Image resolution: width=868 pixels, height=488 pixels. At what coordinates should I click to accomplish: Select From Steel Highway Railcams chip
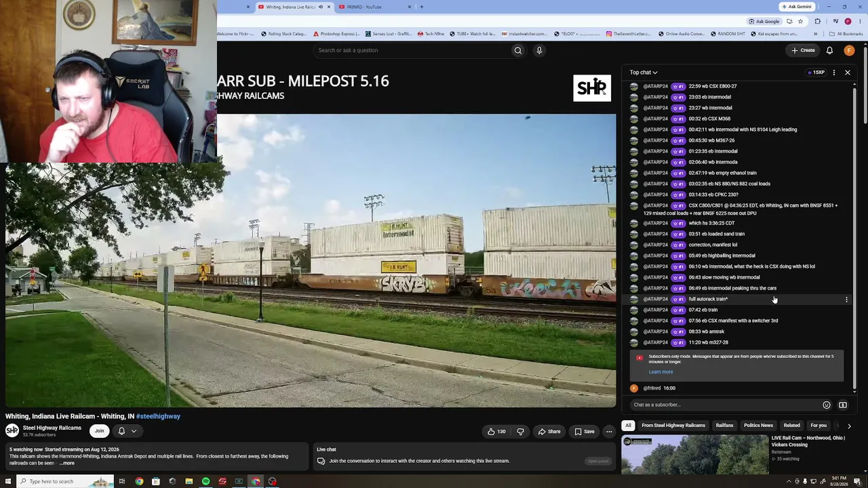[x=673, y=426]
